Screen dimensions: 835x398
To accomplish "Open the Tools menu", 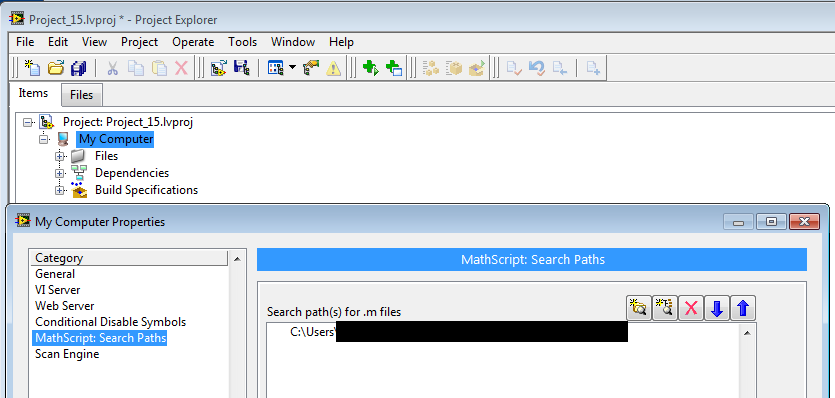I will pos(243,42).
